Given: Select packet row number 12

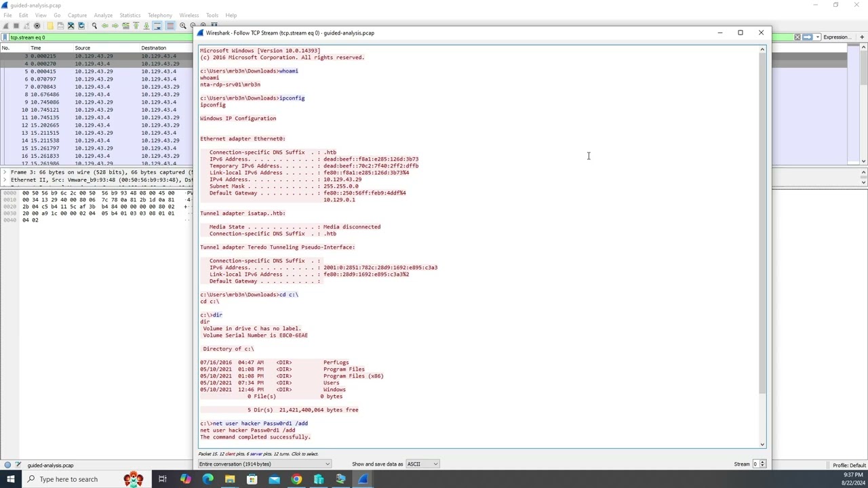Looking at the screenshot, I should click(97, 125).
